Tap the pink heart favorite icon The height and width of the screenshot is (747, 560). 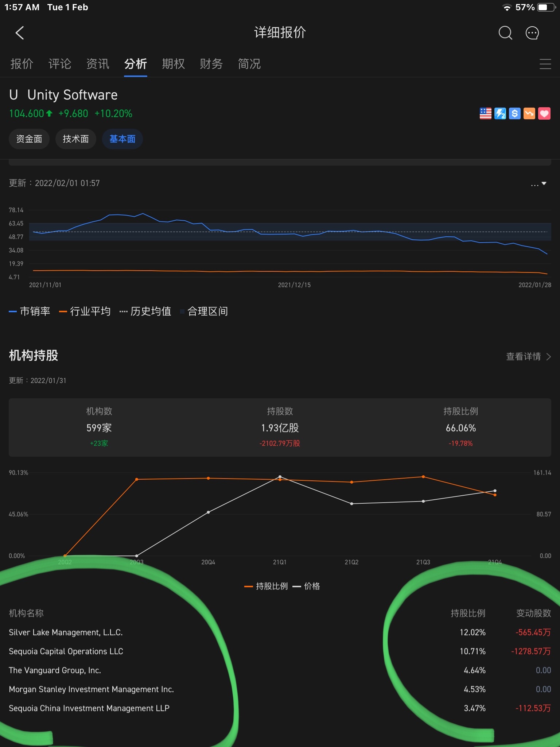(x=544, y=113)
